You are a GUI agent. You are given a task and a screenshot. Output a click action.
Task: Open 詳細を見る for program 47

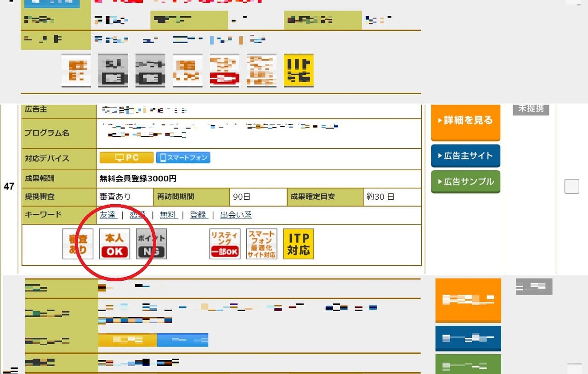[465, 121]
